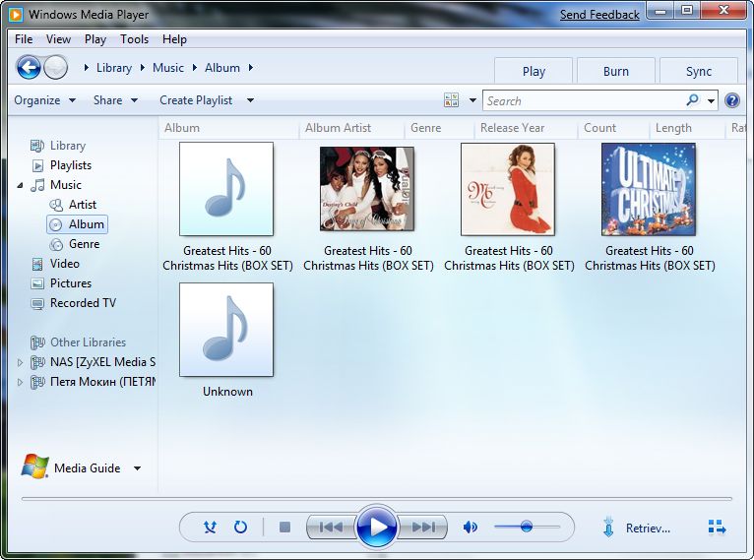Image resolution: width=754 pixels, height=560 pixels.
Task: Skip to the next track
Action: [x=423, y=528]
